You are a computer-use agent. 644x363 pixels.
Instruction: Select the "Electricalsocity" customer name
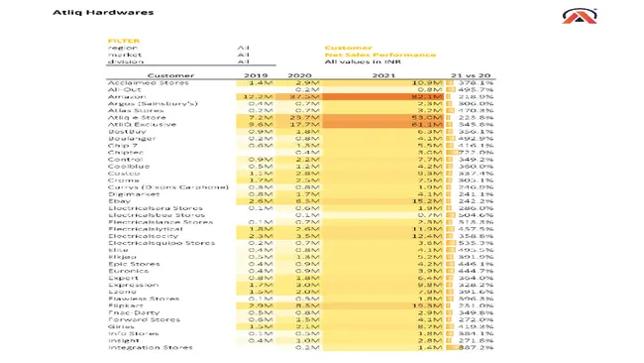pyautogui.click(x=143, y=236)
